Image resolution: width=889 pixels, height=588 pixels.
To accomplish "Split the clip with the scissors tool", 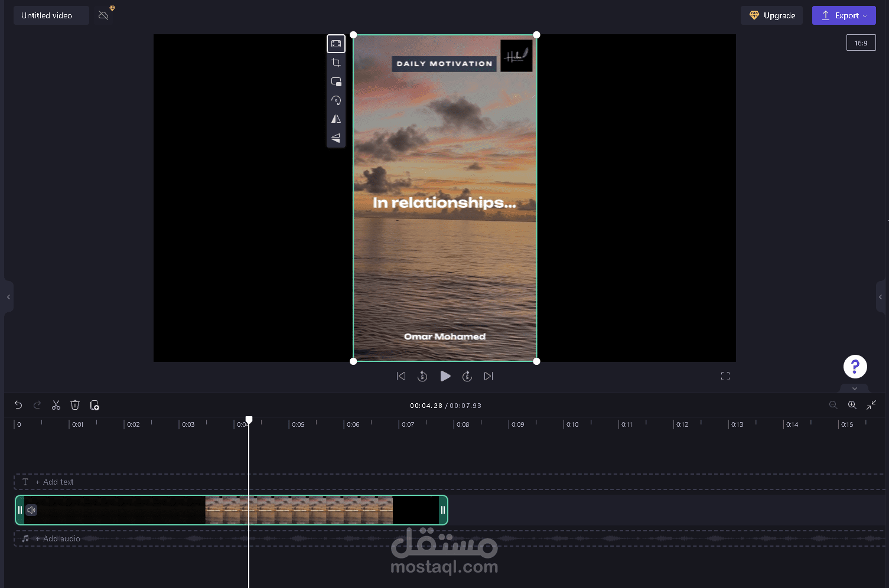I will click(x=56, y=405).
